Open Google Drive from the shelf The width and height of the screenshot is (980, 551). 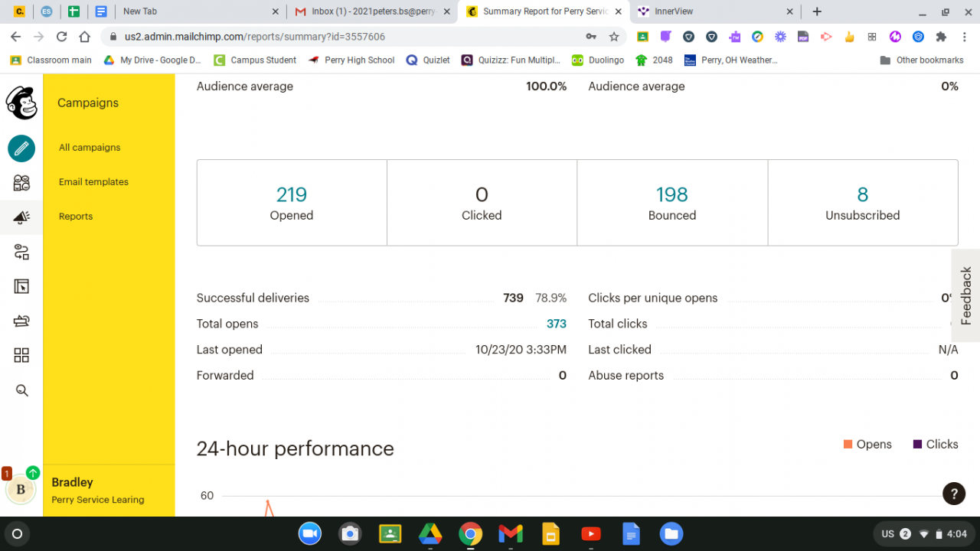[430, 533]
